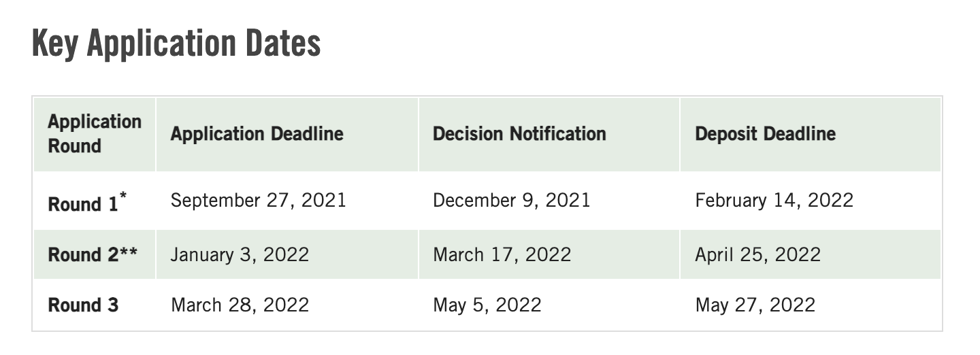Image resolution: width=980 pixels, height=355 pixels.
Task: Click the March 17, 2022 notification cell
Action: (x=502, y=254)
